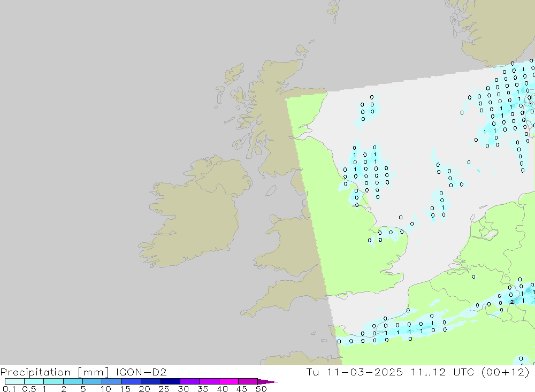Viewport: 535px width, 392px height.
Task: Click the over-50 arrow tip of the legend
Action: coord(267,382)
